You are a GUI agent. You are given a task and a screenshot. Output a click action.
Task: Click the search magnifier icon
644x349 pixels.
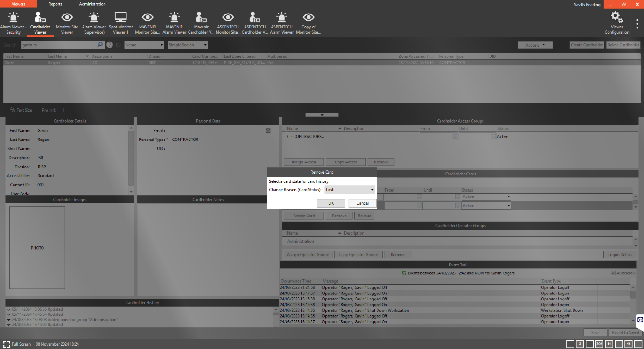[100, 45]
